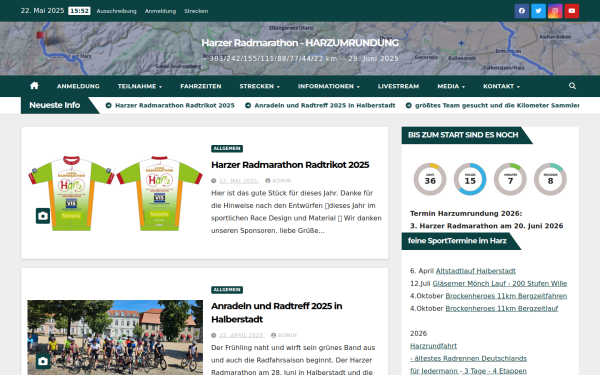600x375 pixels.
Task: Click user icon beside Anradeln ADMIN
Action: (x=273, y=335)
